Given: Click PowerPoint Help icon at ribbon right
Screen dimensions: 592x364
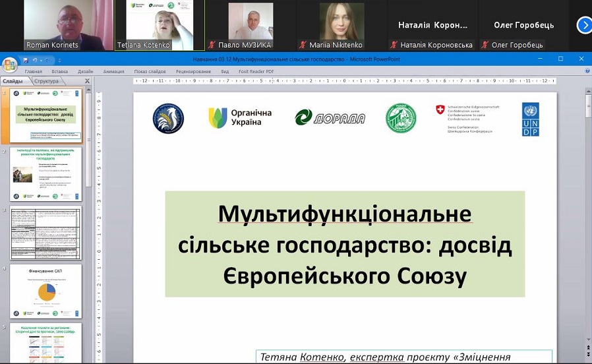Looking at the screenshot, I should point(587,71).
